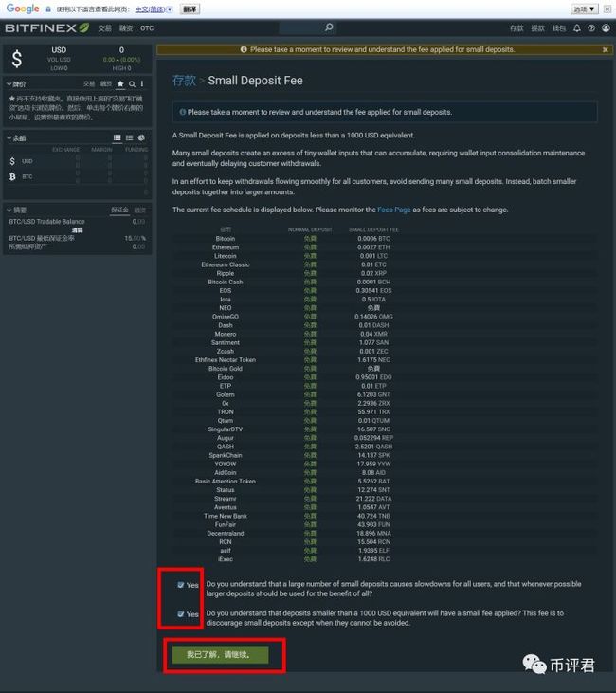Click the 存款 breadcrumb link
Image resolution: width=616 pixels, height=693 pixels.
click(x=184, y=81)
